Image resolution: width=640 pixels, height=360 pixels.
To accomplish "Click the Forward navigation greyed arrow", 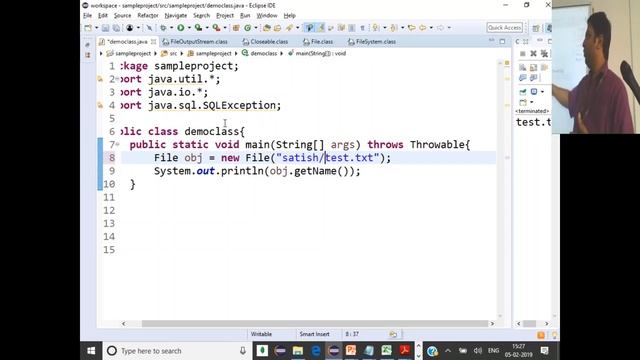I will click(x=440, y=28).
